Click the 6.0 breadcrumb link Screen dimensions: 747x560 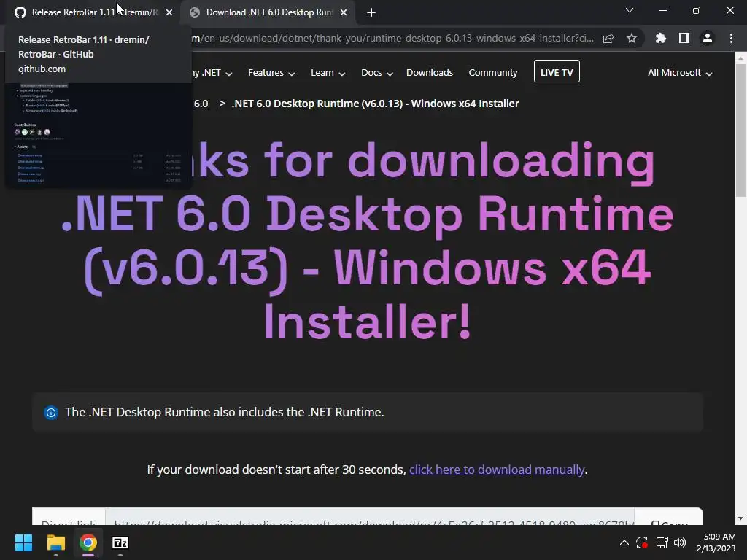(x=201, y=104)
